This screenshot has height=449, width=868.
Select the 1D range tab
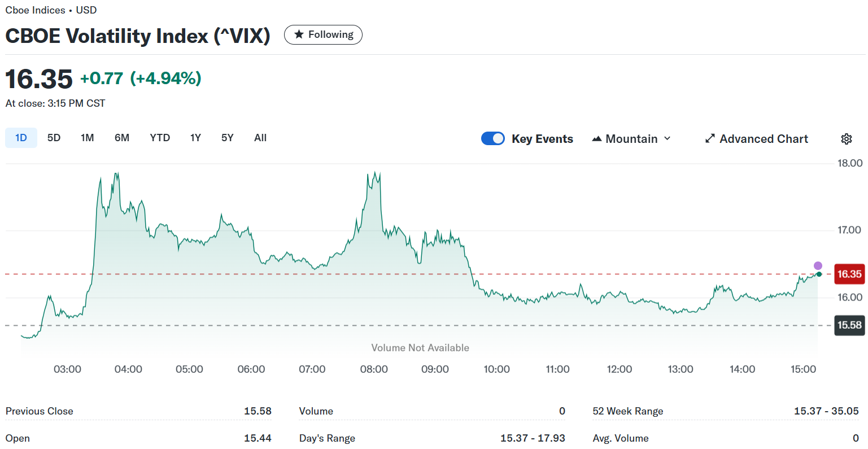pyautogui.click(x=21, y=138)
